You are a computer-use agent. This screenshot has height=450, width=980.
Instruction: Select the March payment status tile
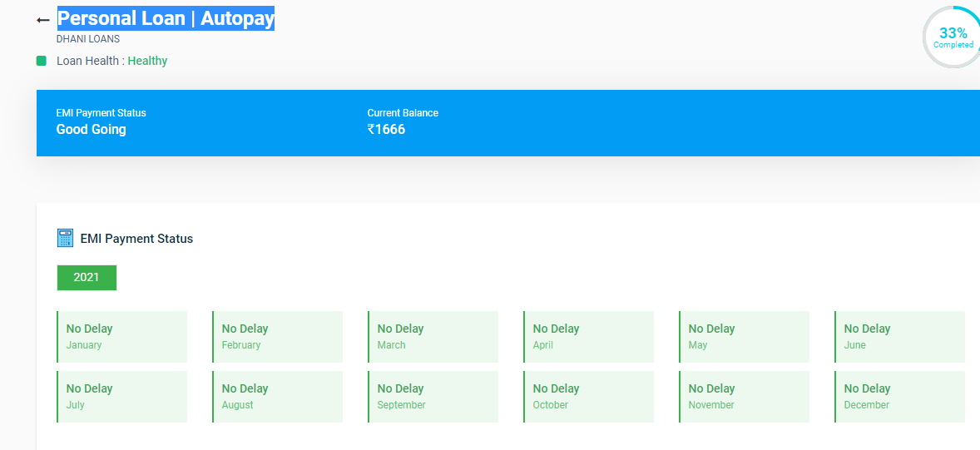click(x=433, y=337)
